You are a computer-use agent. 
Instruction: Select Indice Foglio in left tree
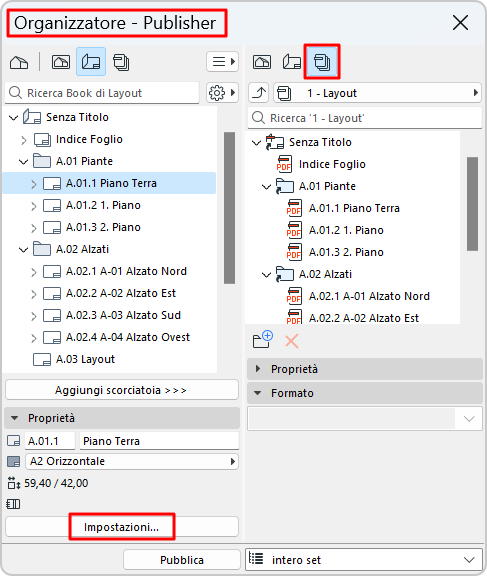[89, 139]
